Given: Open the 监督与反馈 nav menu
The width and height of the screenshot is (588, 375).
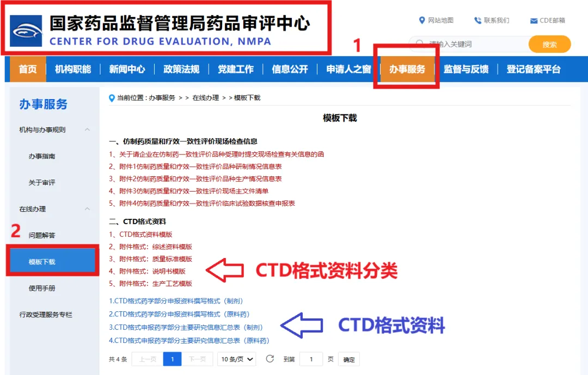Looking at the screenshot, I should 466,69.
